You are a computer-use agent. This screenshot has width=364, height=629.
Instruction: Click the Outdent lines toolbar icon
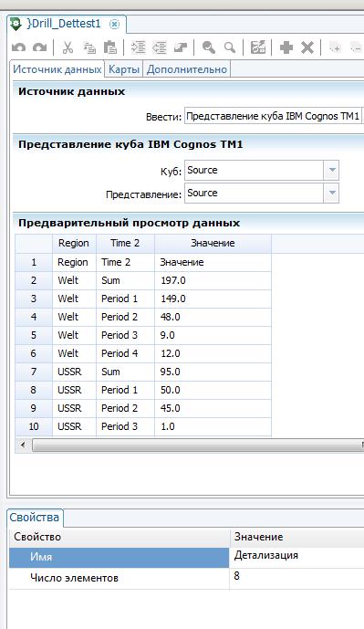click(x=160, y=47)
